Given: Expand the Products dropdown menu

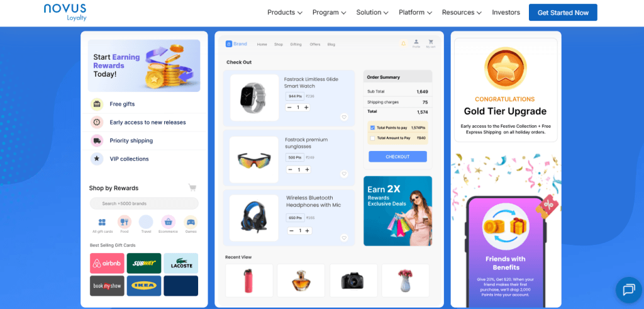Looking at the screenshot, I should pos(285,13).
